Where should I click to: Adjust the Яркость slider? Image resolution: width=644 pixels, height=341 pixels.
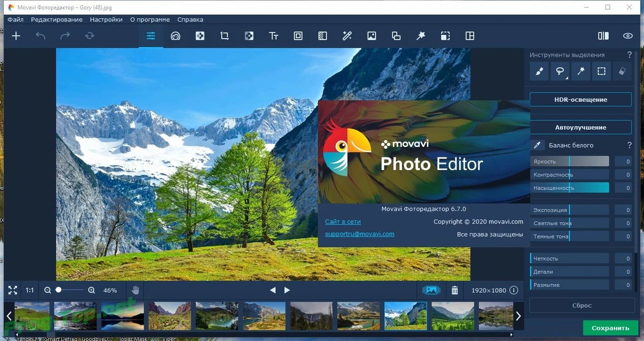click(x=569, y=161)
